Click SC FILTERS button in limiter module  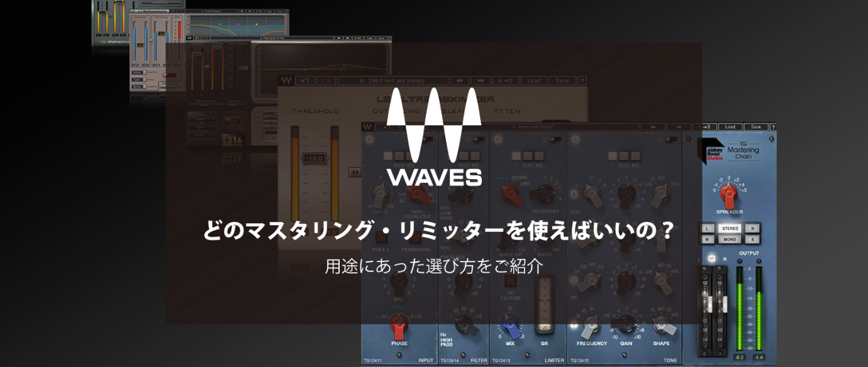pos(509,281)
